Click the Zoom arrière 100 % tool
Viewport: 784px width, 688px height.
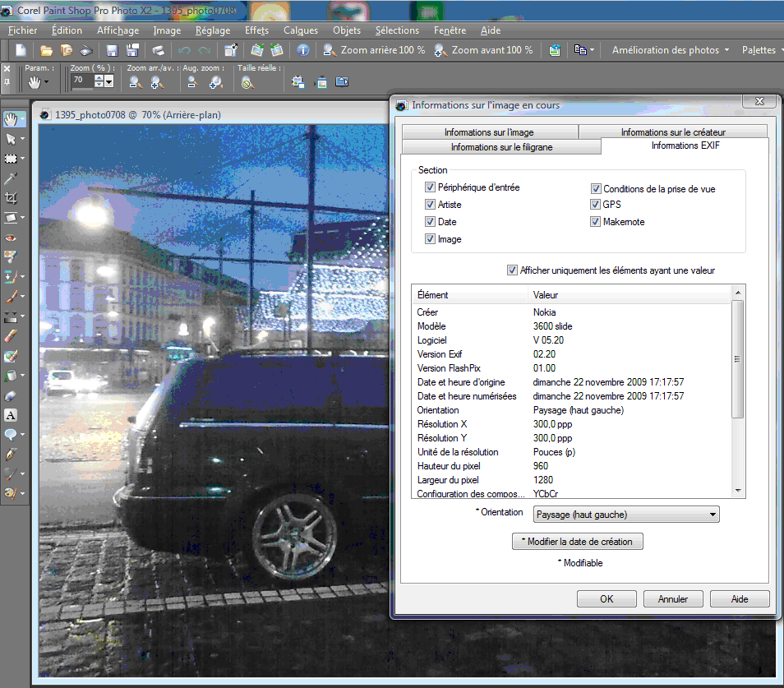374,50
